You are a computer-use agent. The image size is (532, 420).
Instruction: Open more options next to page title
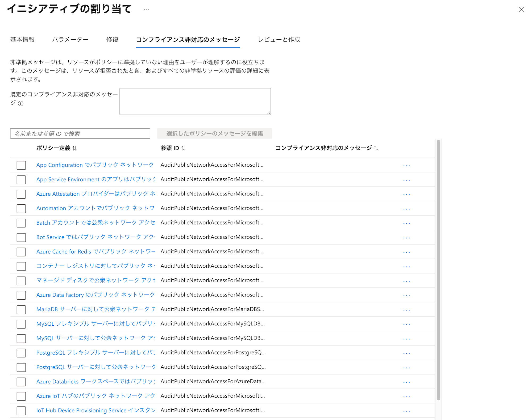[146, 10]
